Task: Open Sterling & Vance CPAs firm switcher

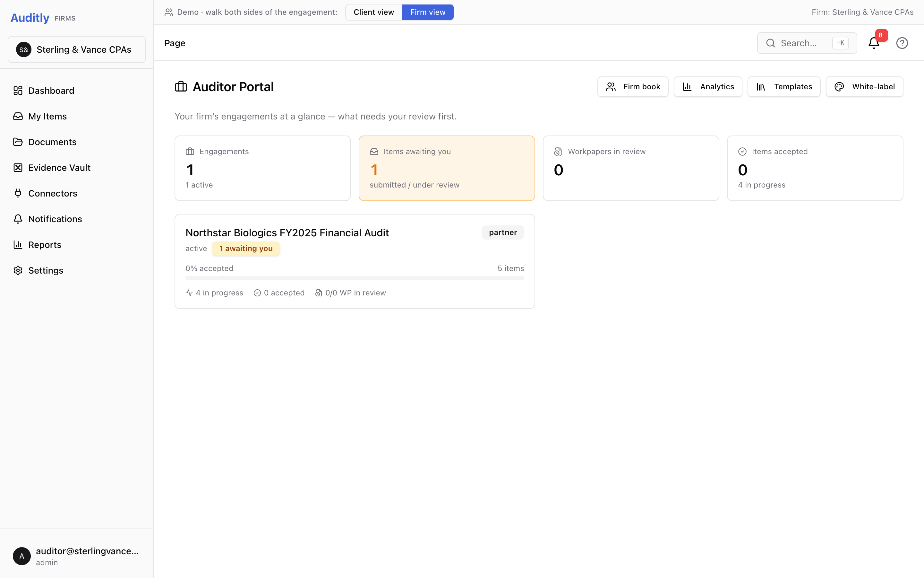Action: coord(77,50)
